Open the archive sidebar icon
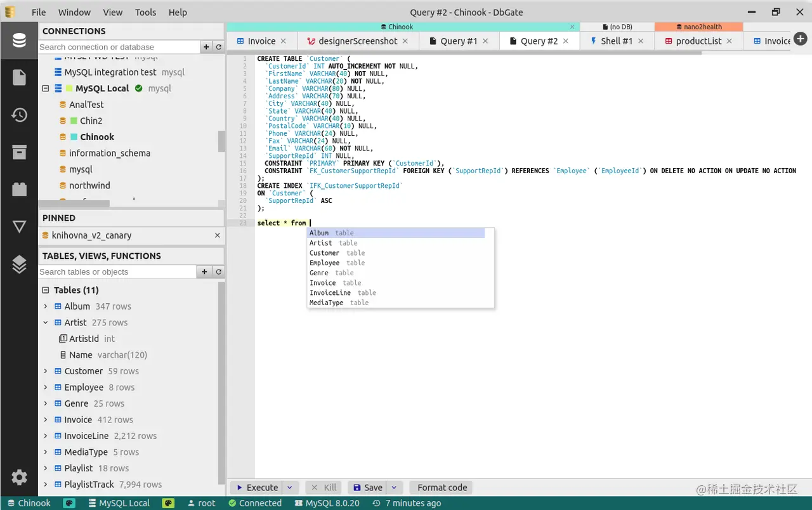 [19, 152]
